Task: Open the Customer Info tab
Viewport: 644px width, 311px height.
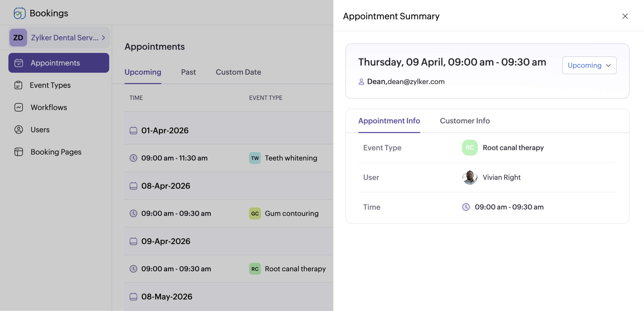Action: tap(465, 121)
